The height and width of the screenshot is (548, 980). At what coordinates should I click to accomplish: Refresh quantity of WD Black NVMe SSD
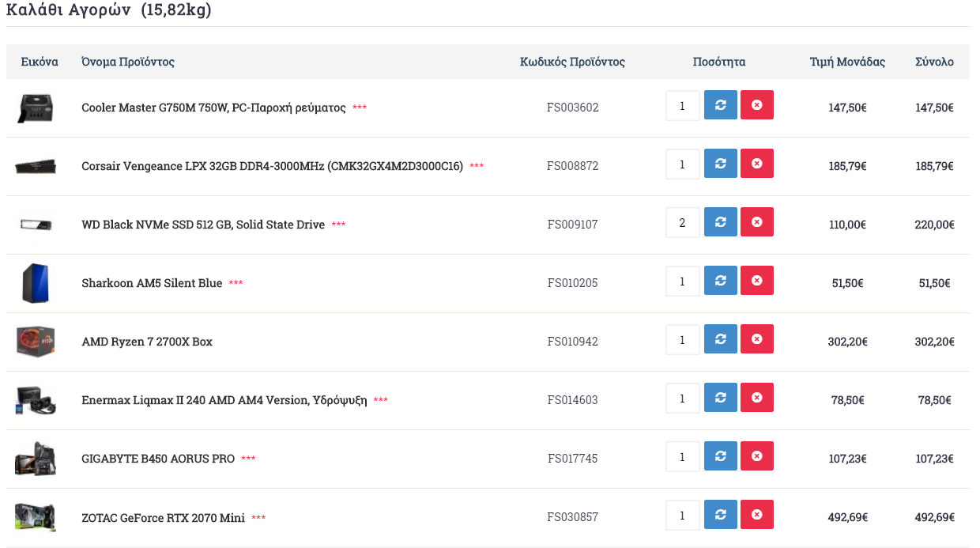click(x=720, y=222)
